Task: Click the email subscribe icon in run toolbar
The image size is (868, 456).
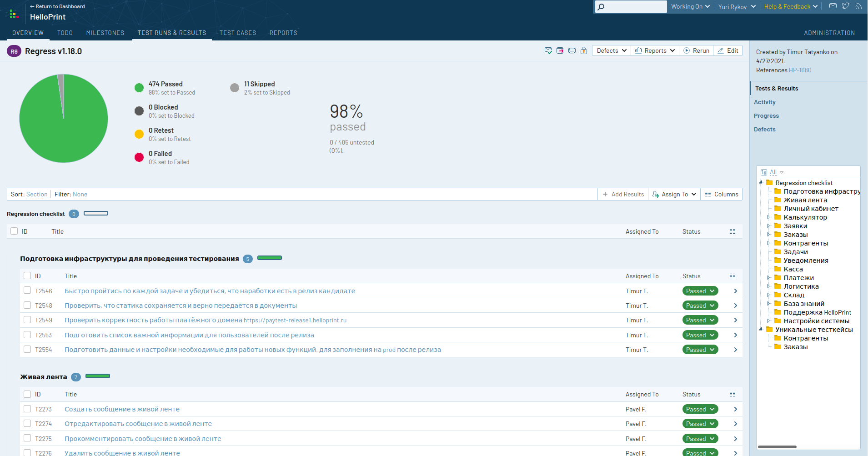Action: [548, 50]
